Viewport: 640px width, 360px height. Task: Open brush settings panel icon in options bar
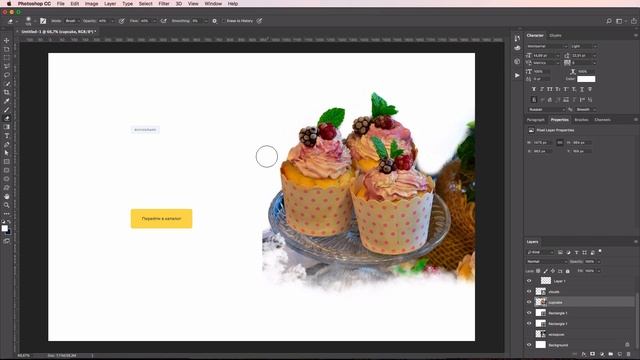point(43,21)
